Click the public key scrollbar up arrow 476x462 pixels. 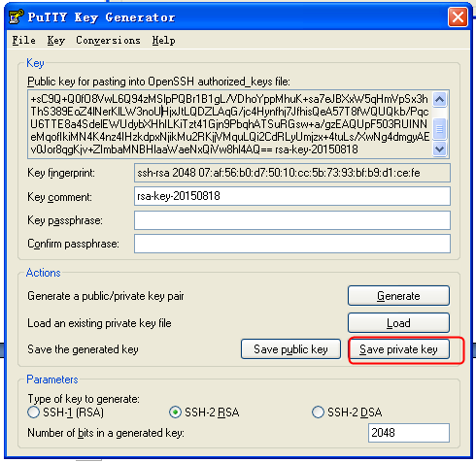coord(440,99)
